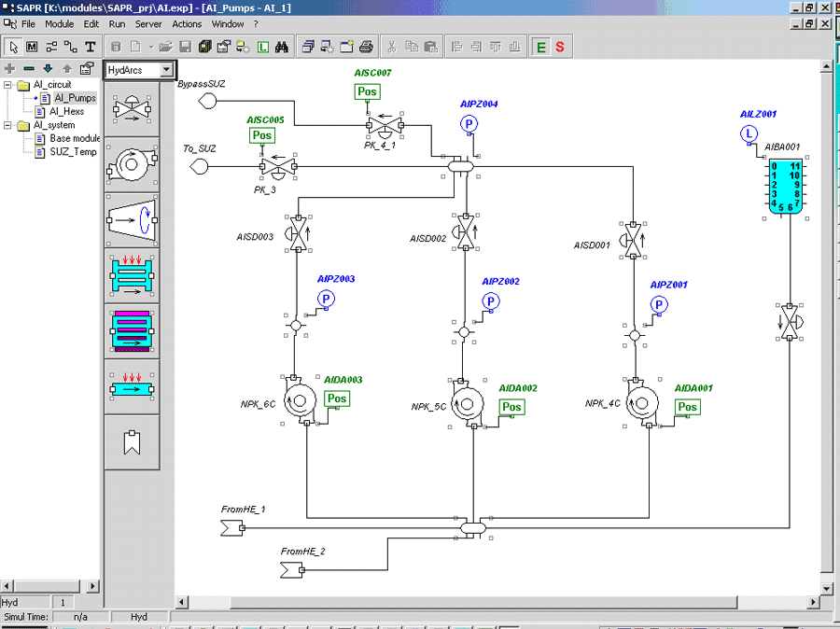Toggle the M module button

tap(32, 48)
